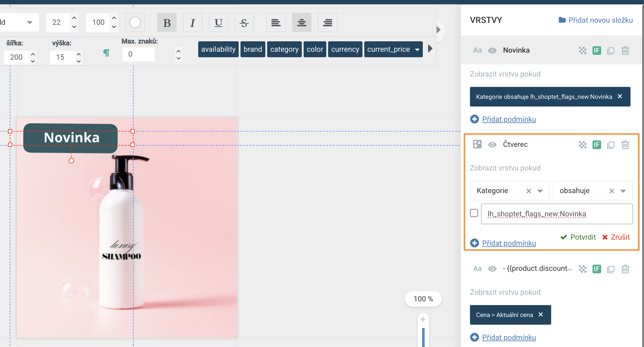644x347 pixels.
Task: Open the white text color swatch
Action: (135, 22)
